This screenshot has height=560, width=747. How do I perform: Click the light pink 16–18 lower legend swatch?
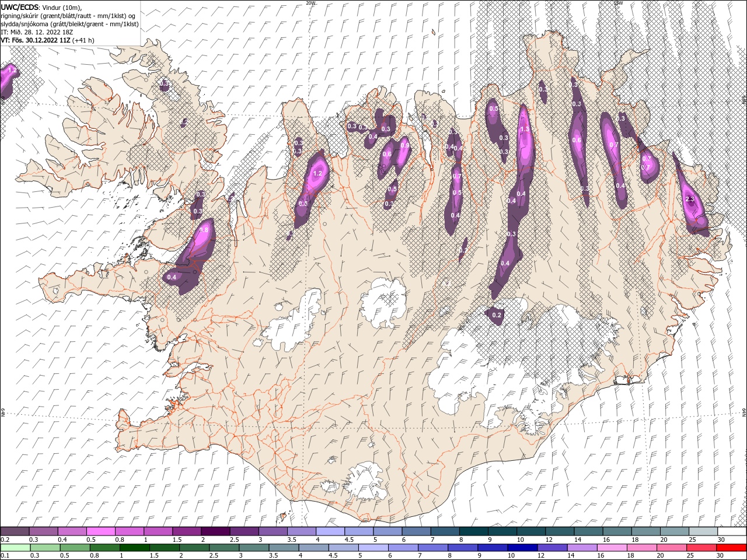(612, 548)
